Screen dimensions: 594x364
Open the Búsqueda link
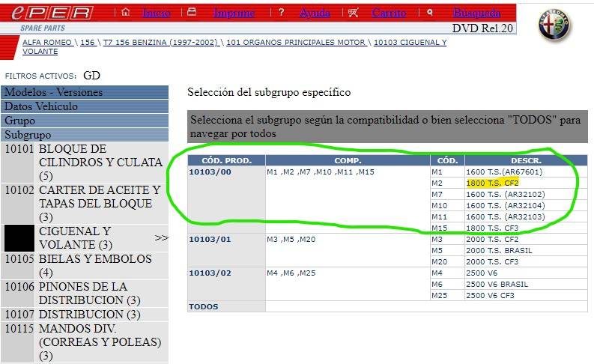(x=476, y=13)
